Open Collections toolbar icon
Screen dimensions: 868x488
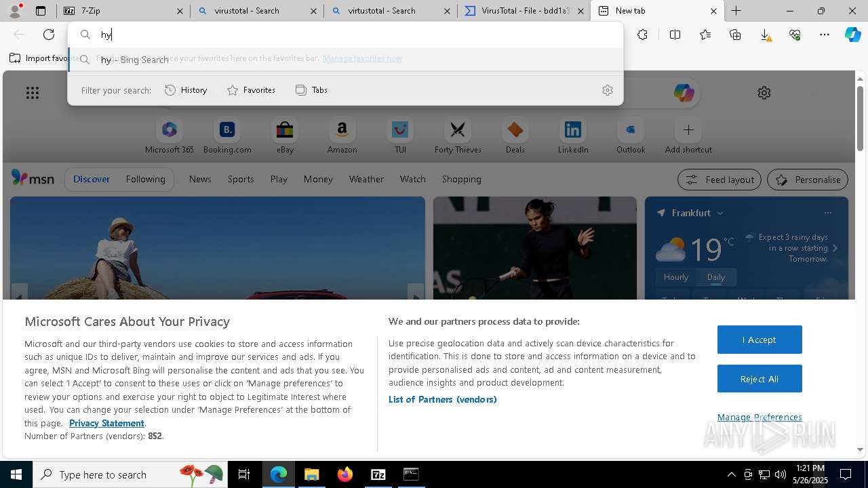[x=735, y=35]
